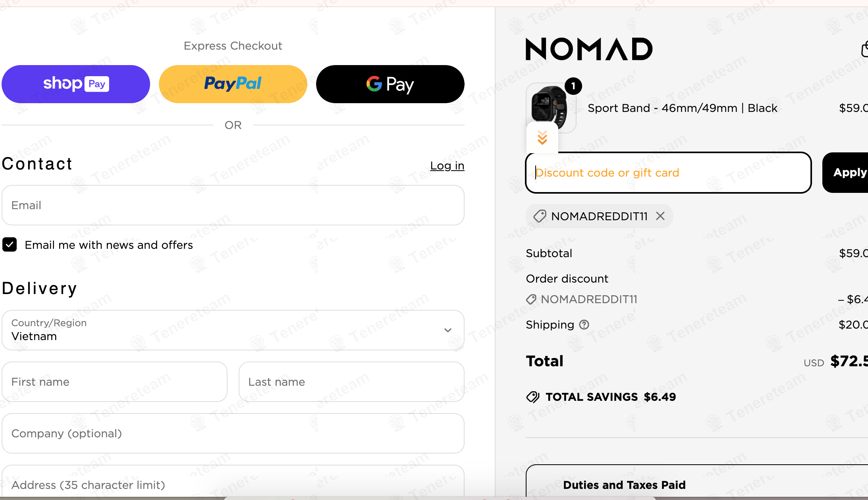
Task: Click the NOMAD logo
Action: pos(588,48)
